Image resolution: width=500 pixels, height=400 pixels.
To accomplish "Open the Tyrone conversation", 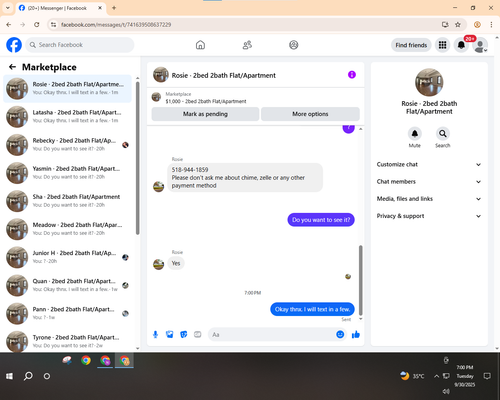I will [67, 341].
